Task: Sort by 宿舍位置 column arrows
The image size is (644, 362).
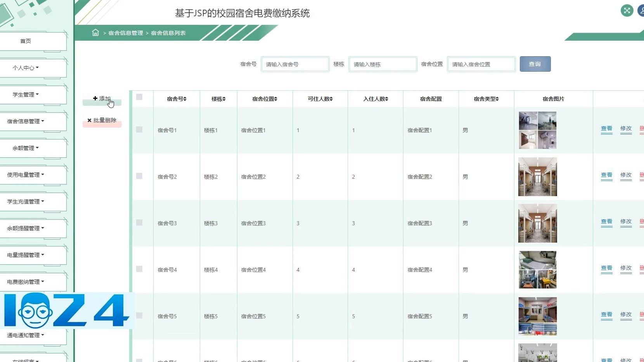Action: [276, 99]
